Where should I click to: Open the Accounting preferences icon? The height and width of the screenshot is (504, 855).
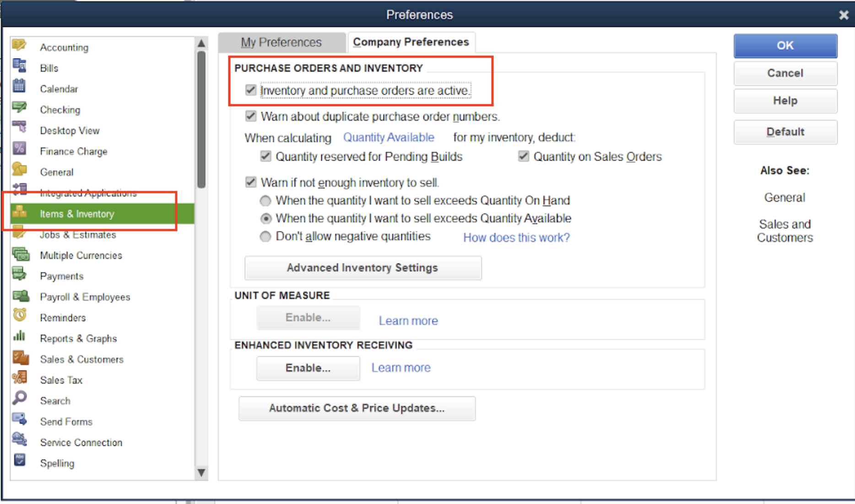pos(20,45)
